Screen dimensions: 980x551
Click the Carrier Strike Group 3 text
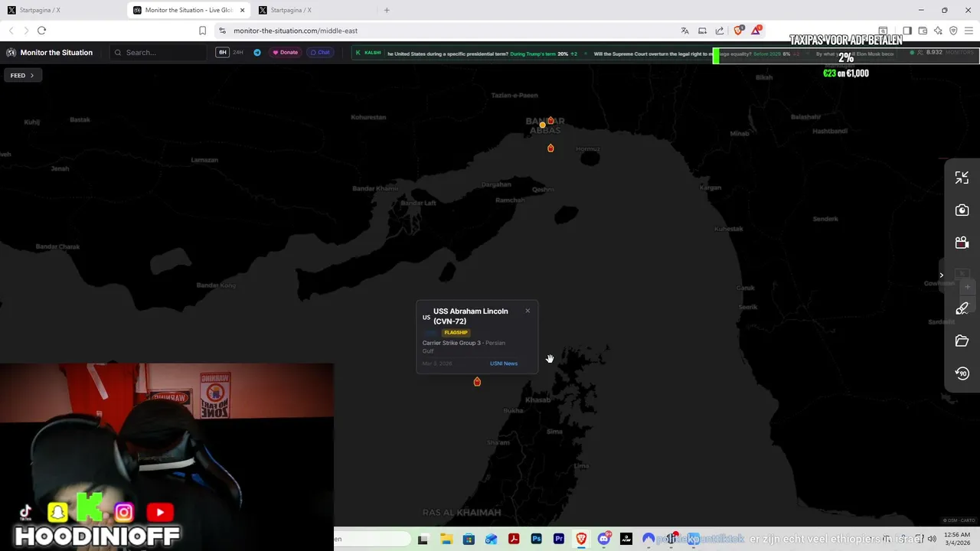click(x=452, y=343)
